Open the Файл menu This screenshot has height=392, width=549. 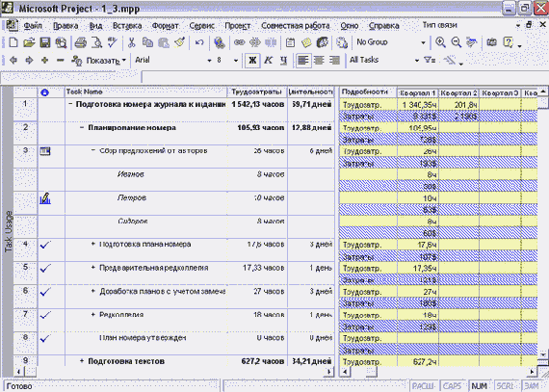[x=33, y=26]
